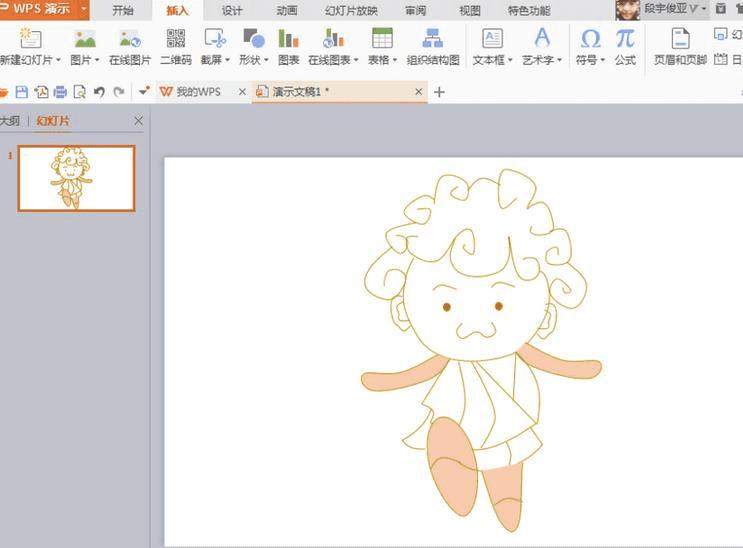Viewport: 743px width, 548px height.
Task: Close the 我的WPS document tab
Action: coord(242,91)
